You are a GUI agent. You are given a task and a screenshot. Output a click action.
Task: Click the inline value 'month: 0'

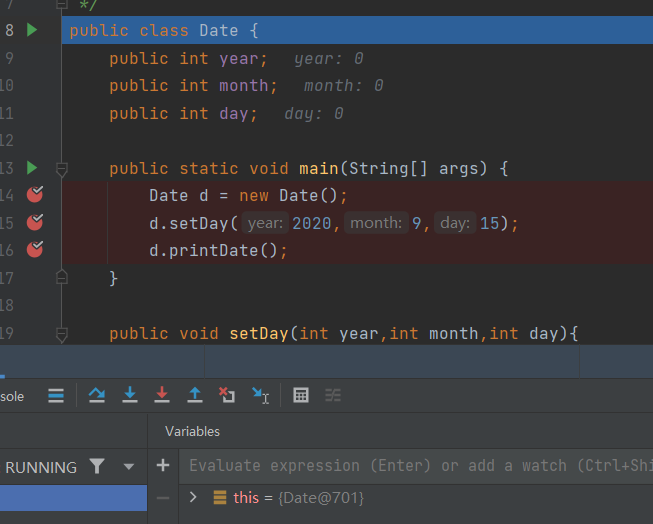[344, 86]
